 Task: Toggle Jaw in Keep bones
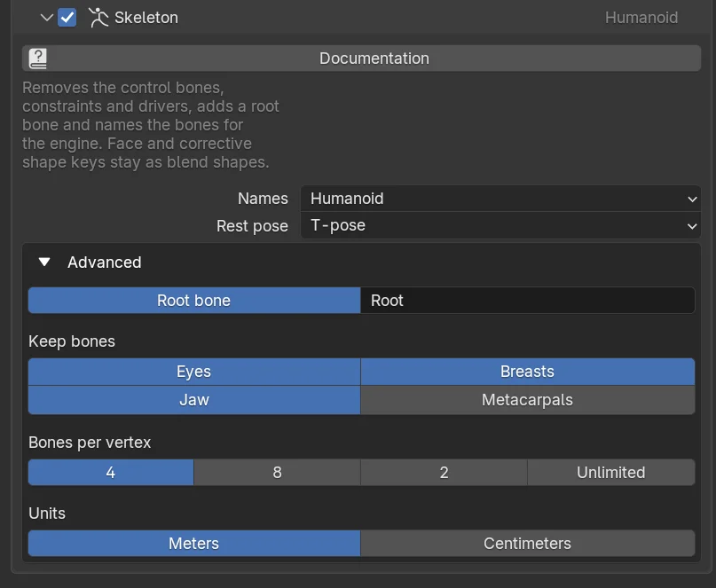pyautogui.click(x=194, y=400)
